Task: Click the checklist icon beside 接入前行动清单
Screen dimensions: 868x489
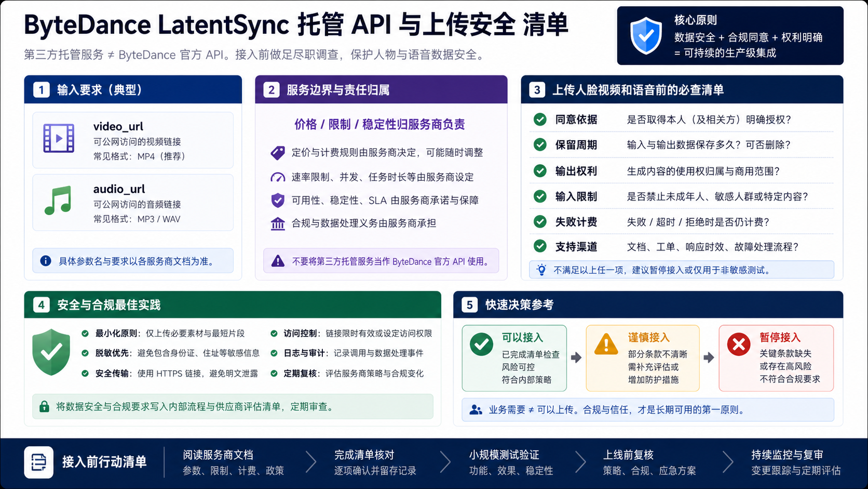Action: pyautogui.click(x=38, y=462)
